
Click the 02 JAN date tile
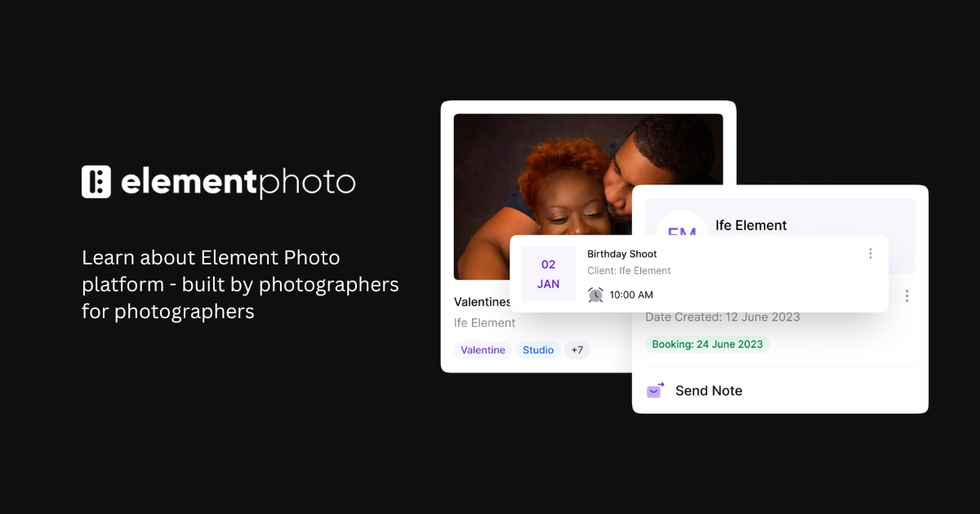tap(548, 274)
